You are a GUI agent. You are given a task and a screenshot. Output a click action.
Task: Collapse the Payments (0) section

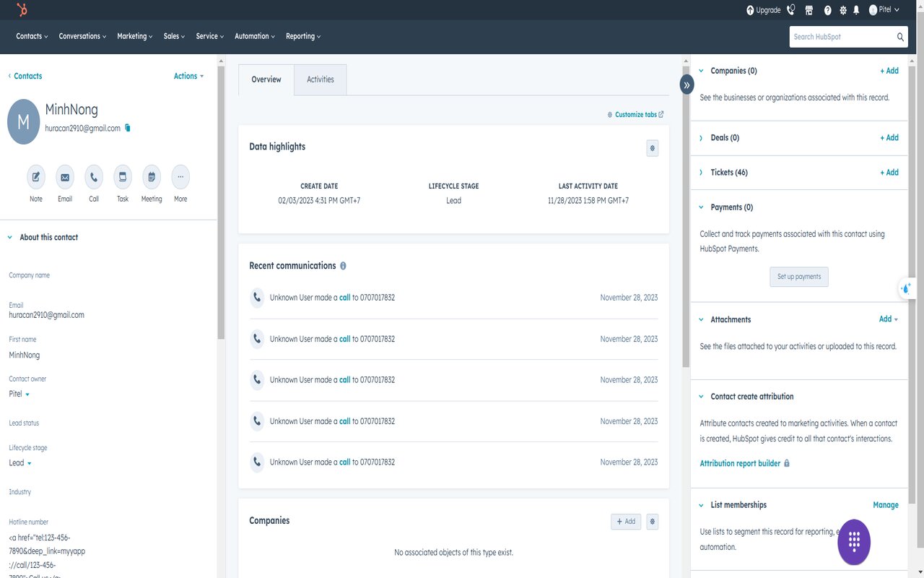coord(701,207)
